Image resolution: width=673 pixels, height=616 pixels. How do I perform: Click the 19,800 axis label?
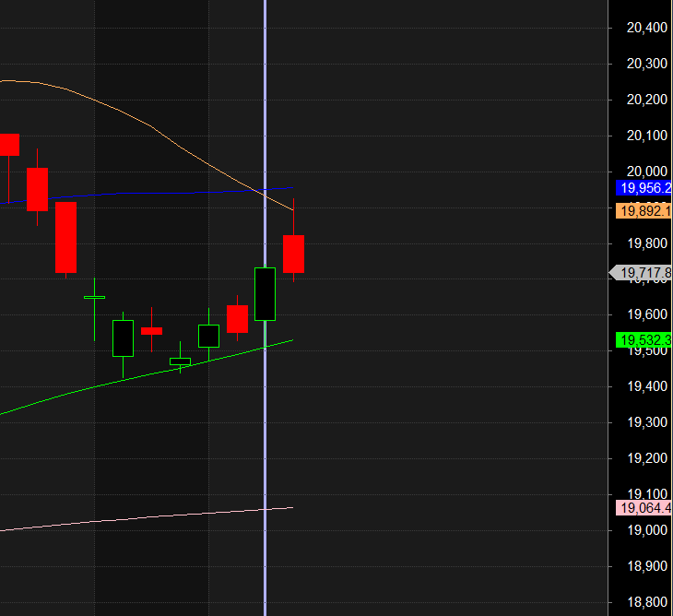tap(647, 243)
